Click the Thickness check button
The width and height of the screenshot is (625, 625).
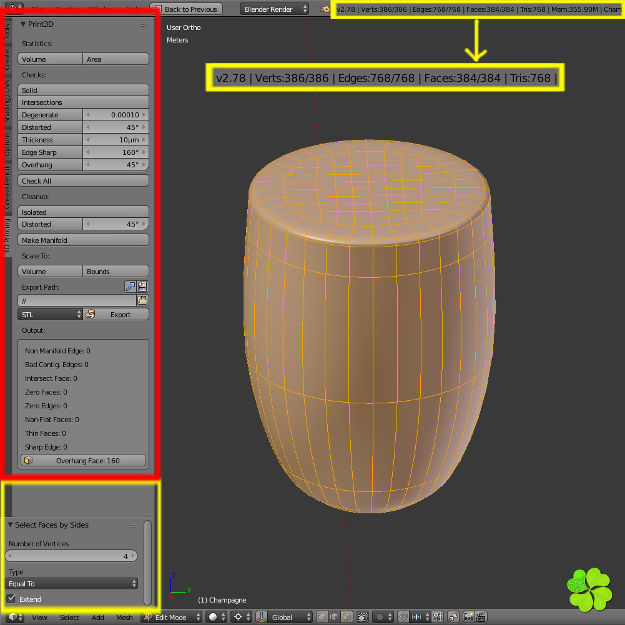(x=50, y=140)
